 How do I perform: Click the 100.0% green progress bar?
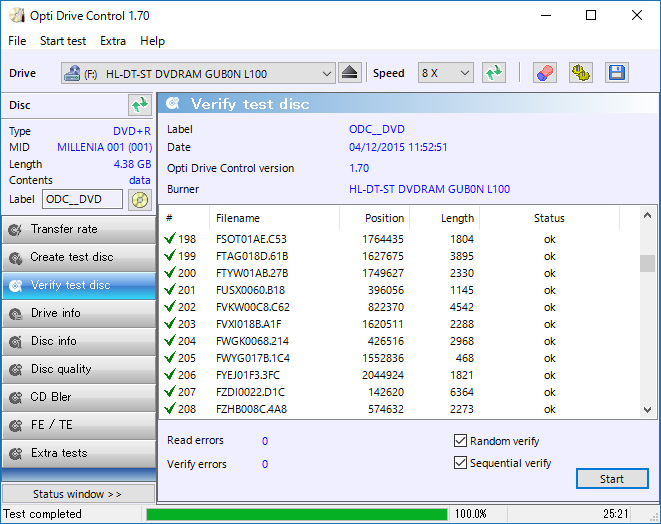(x=297, y=514)
